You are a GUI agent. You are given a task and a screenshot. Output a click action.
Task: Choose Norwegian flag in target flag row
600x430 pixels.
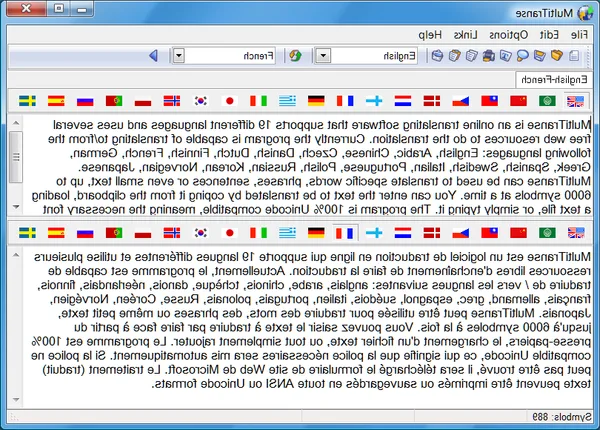[x=172, y=233]
